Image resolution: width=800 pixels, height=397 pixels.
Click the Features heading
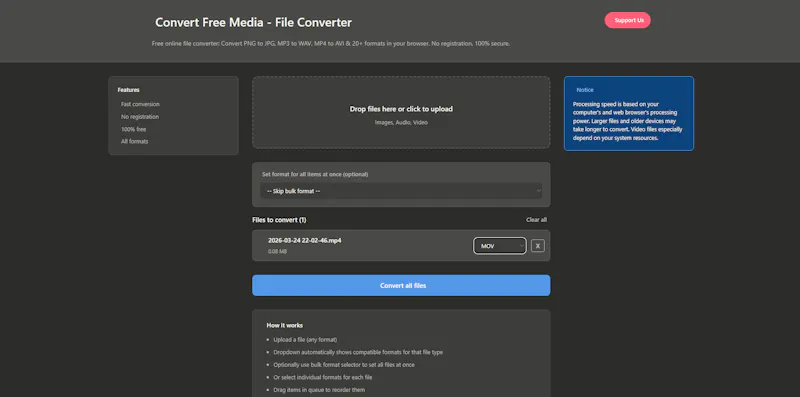(x=129, y=90)
